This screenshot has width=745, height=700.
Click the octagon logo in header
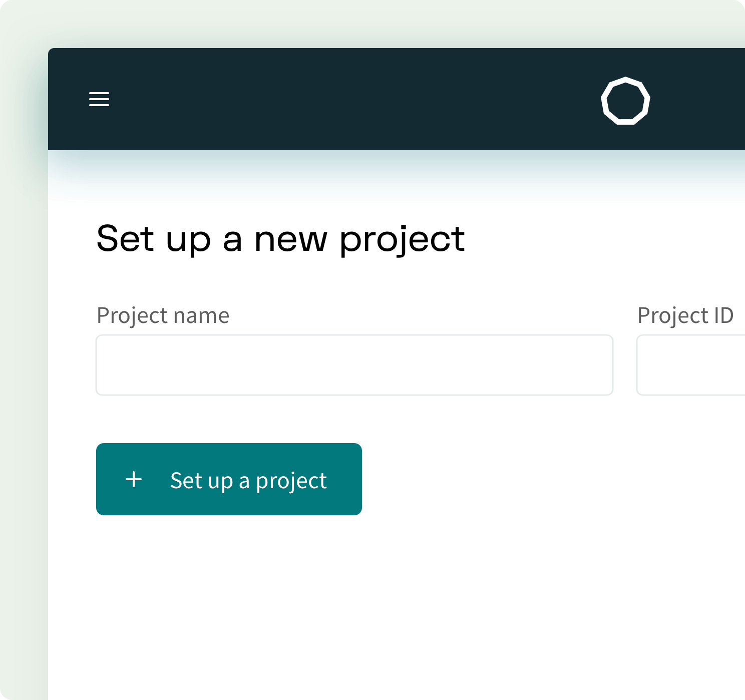tap(625, 101)
